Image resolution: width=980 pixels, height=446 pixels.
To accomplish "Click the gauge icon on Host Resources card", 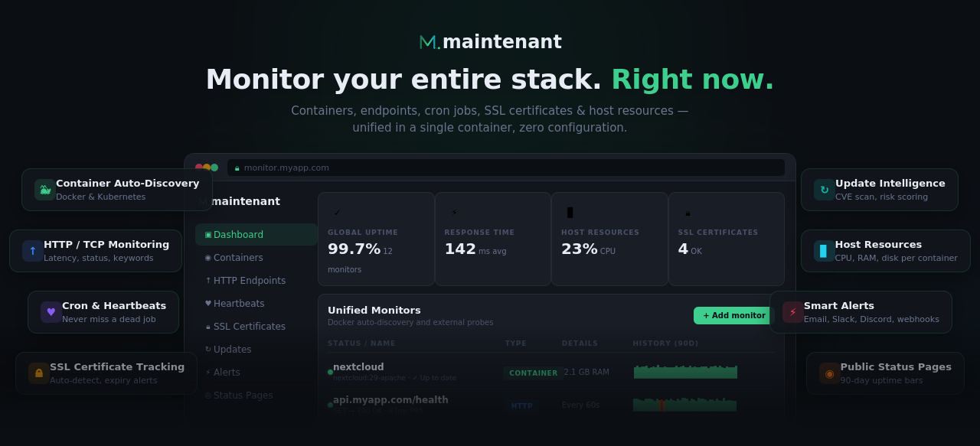I will pos(823,250).
